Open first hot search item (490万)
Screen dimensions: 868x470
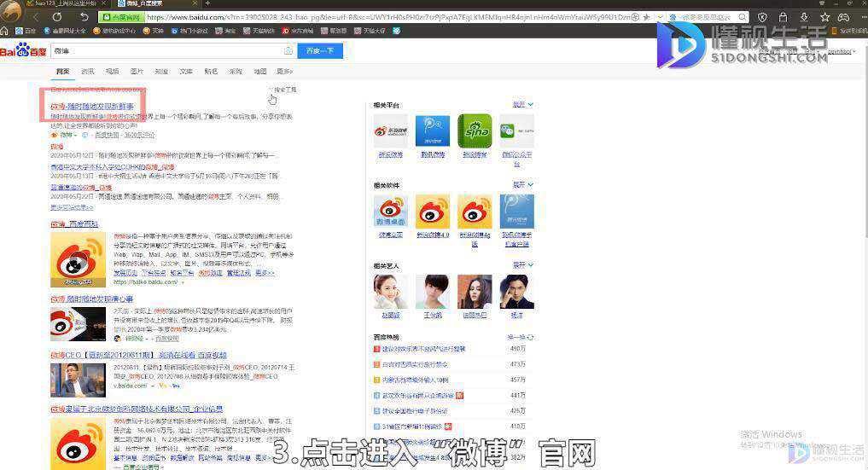[x=423, y=349]
